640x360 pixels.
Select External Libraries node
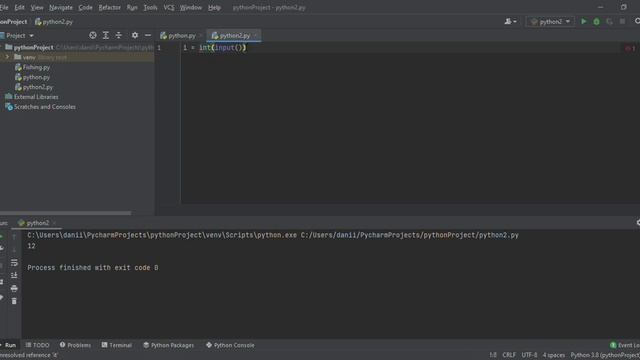tap(36, 97)
